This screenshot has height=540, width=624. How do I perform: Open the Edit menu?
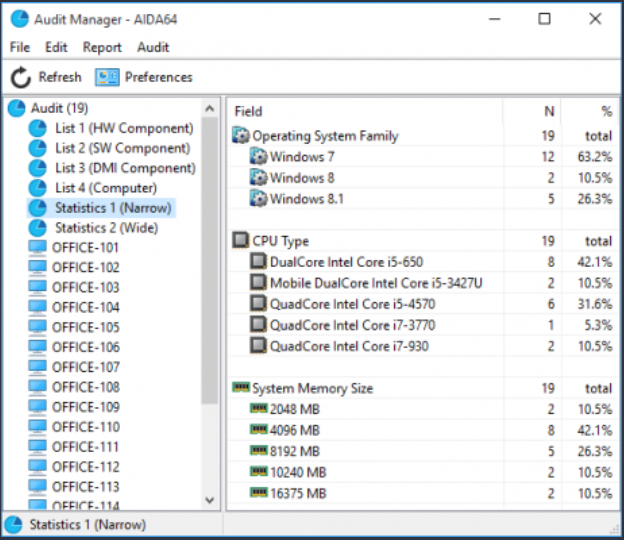56,47
